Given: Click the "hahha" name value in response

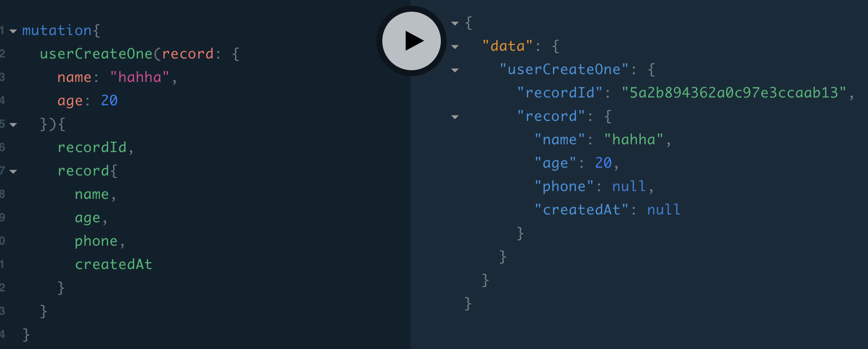Looking at the screenshot, I should coord(634,139).
